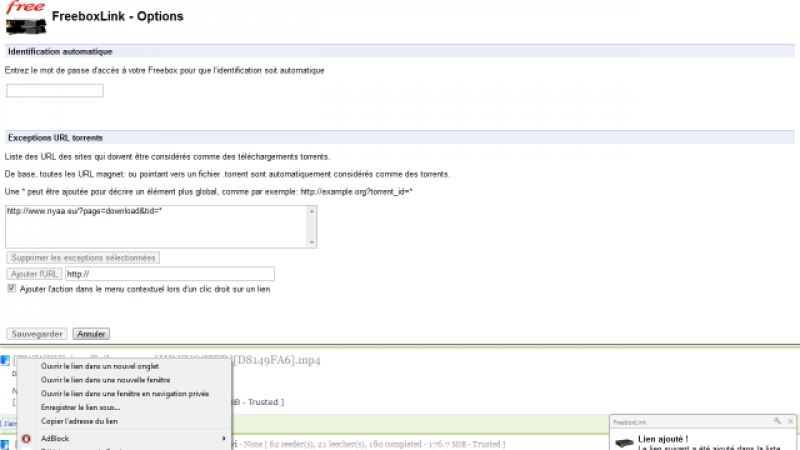Click the Free Freebox logo icon
Screen dimensions: 800x450
(x=26, y=18)
